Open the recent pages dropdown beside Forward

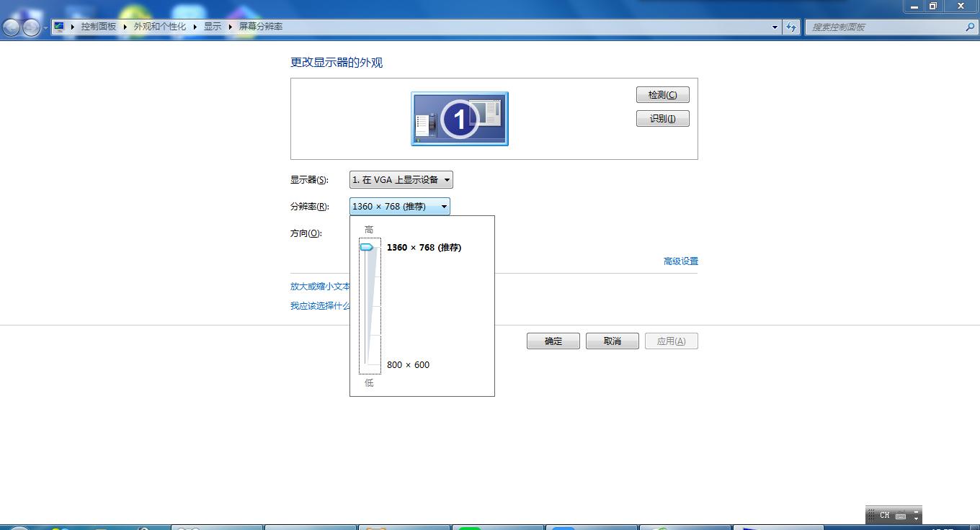[45, 27]
